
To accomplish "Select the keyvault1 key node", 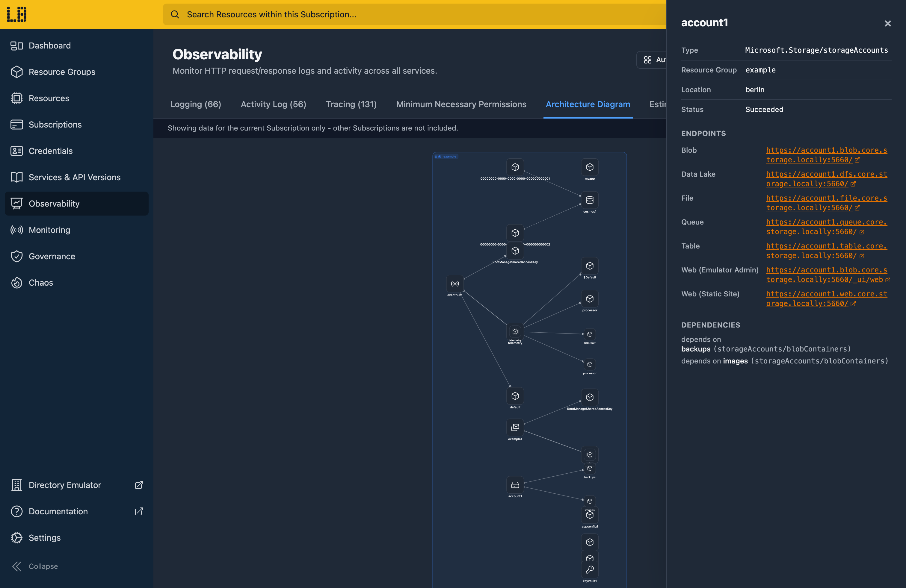I will tap(590, 570).
